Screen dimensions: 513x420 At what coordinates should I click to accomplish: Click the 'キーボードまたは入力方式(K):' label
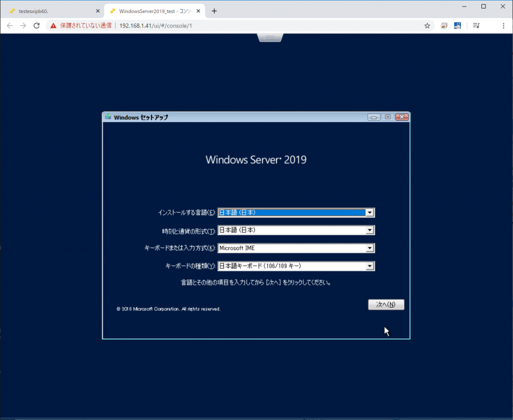click(x=180, y=248)
